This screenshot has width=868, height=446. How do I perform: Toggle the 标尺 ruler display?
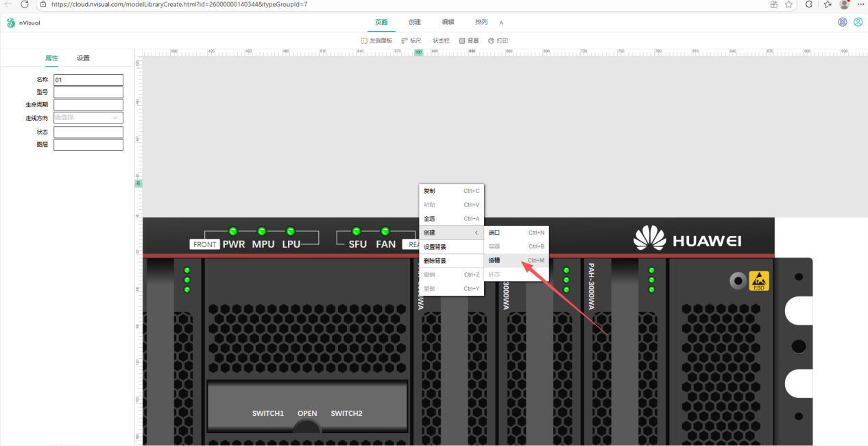(405, 41)
